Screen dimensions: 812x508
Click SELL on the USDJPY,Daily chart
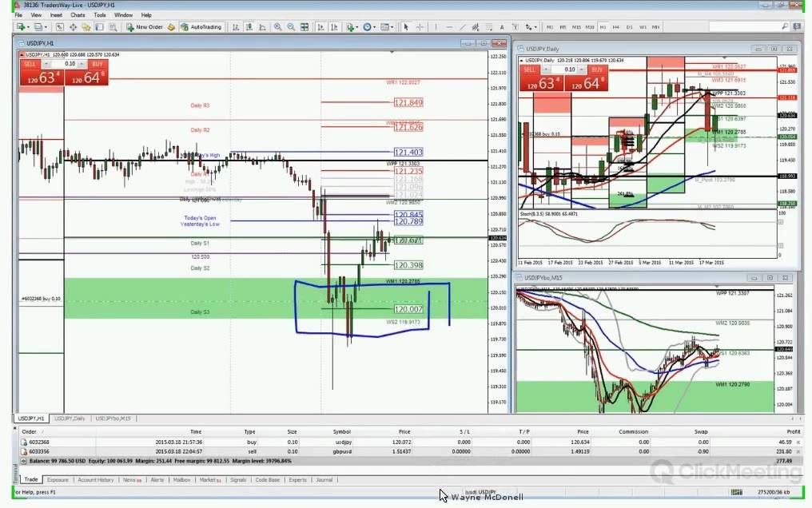pos(529,69)
